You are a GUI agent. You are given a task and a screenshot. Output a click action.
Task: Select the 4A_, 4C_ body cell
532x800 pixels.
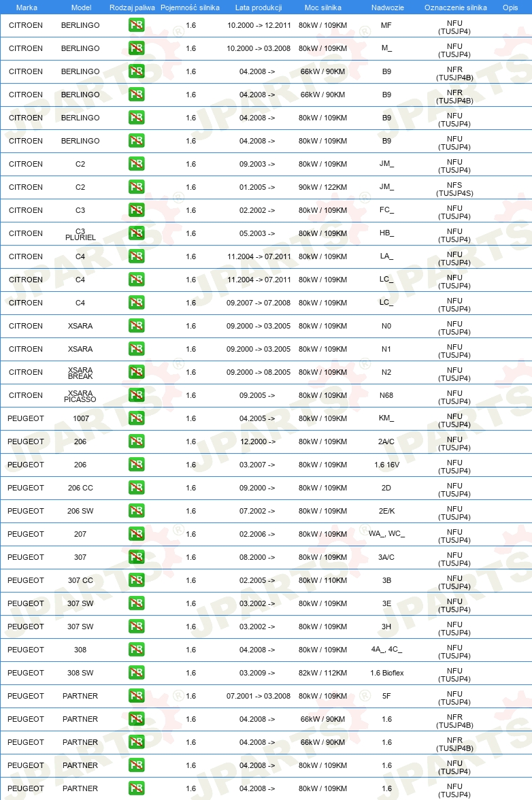(x=386, y=650)
